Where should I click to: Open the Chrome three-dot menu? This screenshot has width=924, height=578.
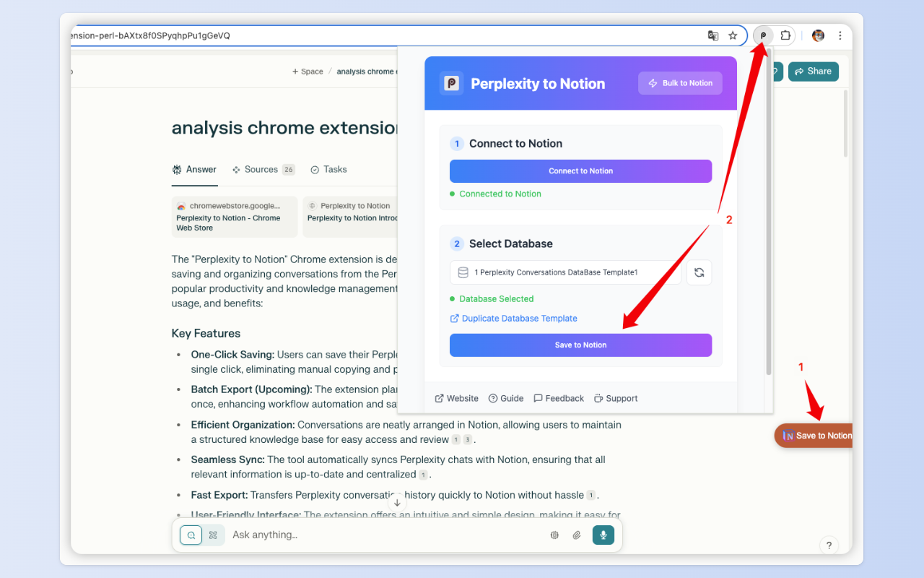[x=840, y=35]
